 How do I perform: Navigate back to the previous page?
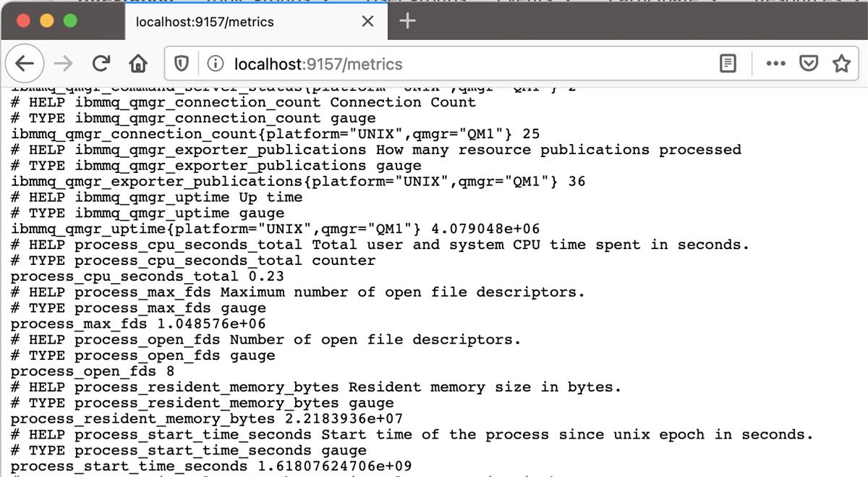point(24,64)
